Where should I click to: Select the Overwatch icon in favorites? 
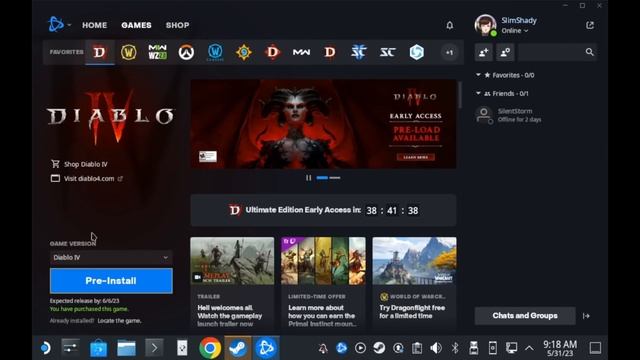[x=186, y=52]
